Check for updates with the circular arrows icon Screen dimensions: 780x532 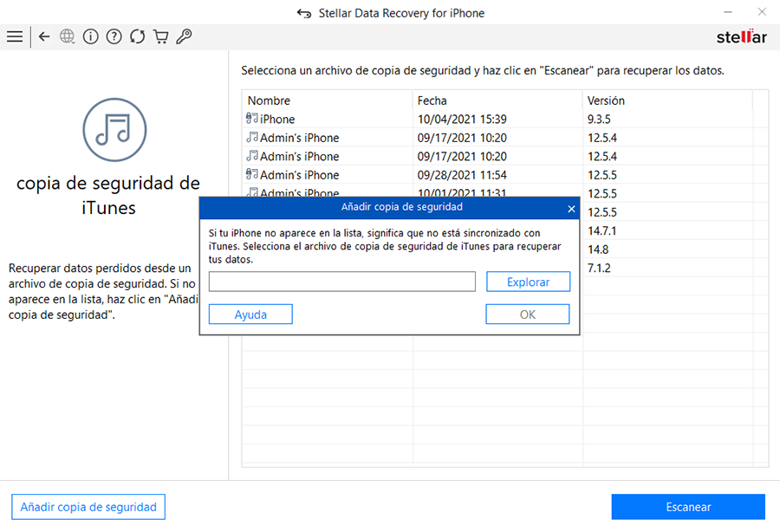click(x=137, y=36)
